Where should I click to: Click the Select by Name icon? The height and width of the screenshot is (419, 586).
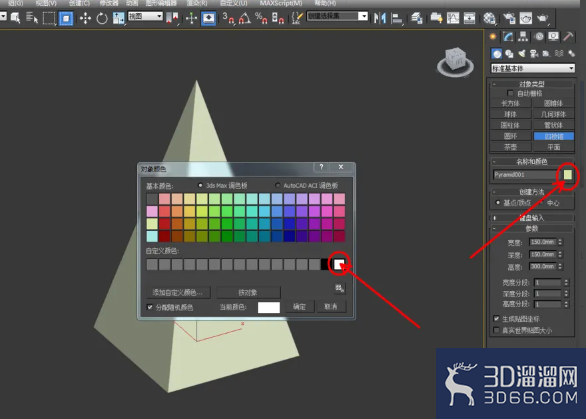tap(32, 18)
